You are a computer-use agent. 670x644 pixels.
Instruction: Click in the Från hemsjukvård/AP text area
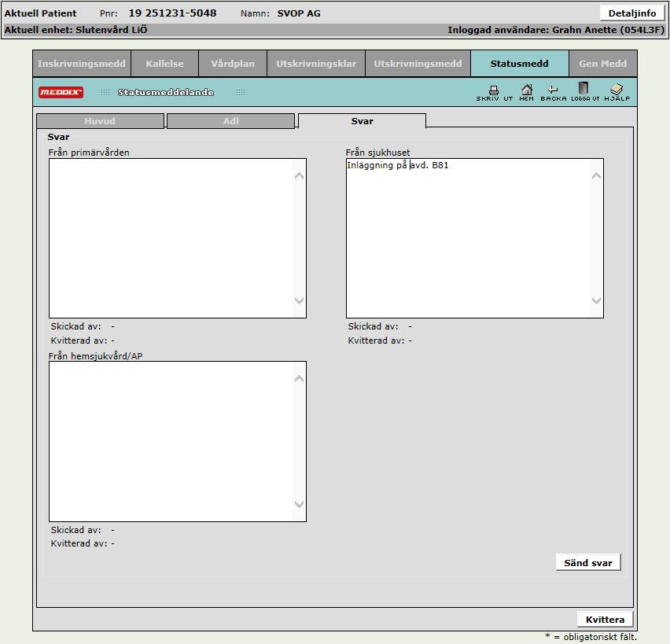(177, 441)
